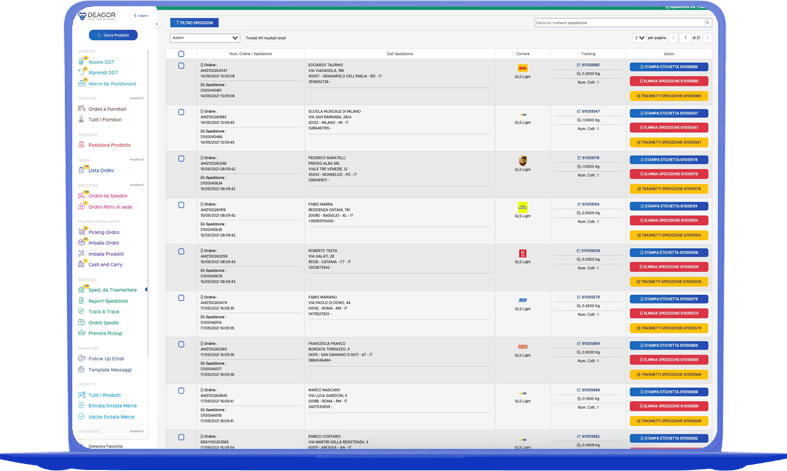Expand visualizza link in Fornitori section
The width and height of the screenshot is (787, 471).
click(x=137, y=98)
